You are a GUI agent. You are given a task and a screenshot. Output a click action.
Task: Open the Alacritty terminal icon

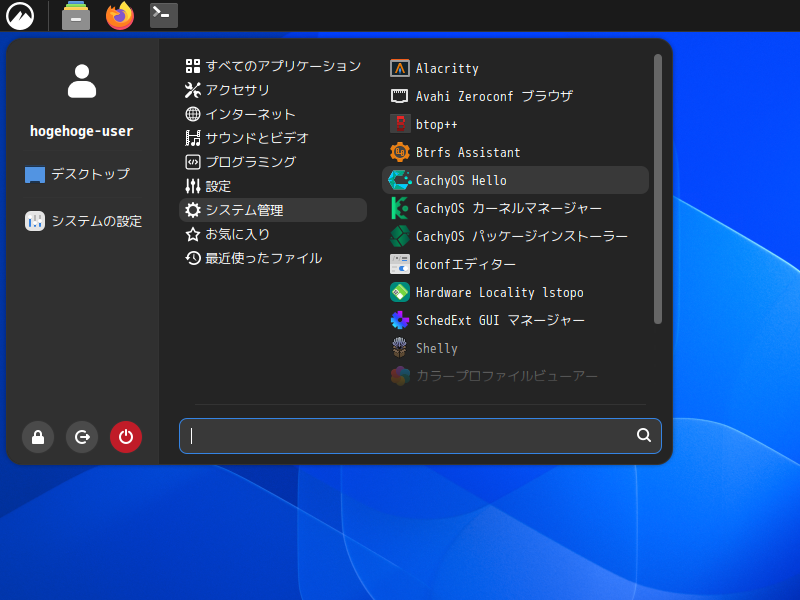point(399,68)
